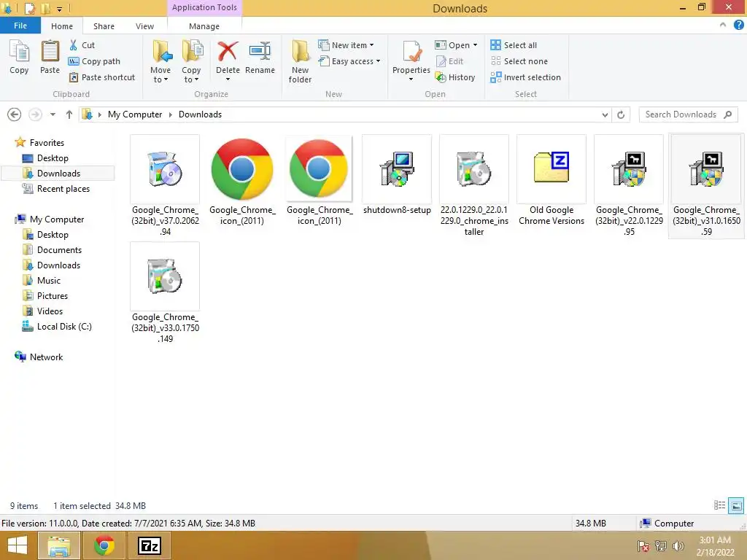Select Google_Chrome_(32bit)_v31.0.1650.59 file
The image size is (747, 560).
pyautogui.click(x=706, y=186)
